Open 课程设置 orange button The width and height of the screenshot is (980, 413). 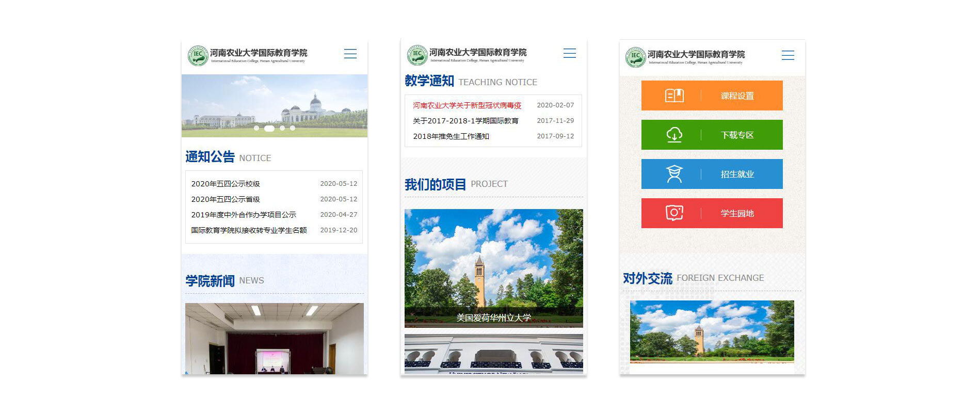click(712, 96)
